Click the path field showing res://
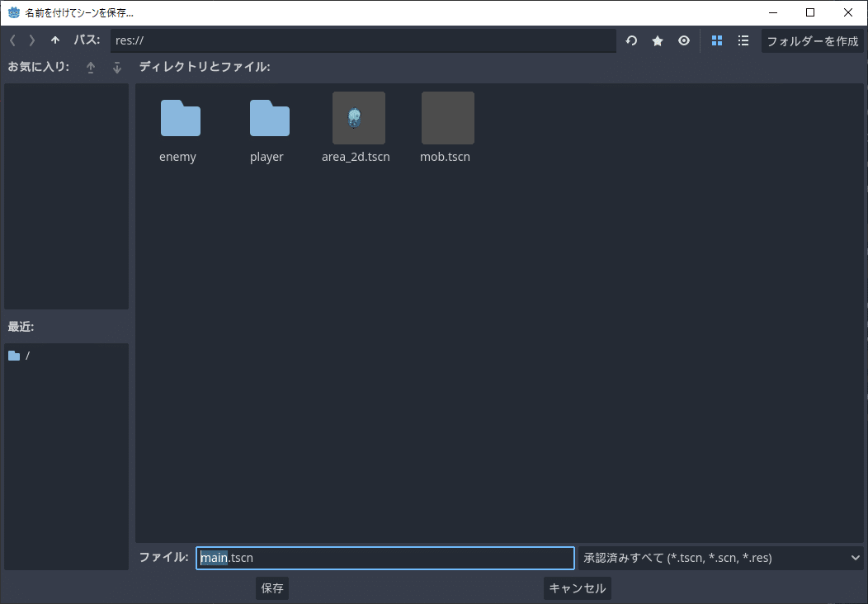This screenshot has width=868, height=604. click(x=363, y=40)
